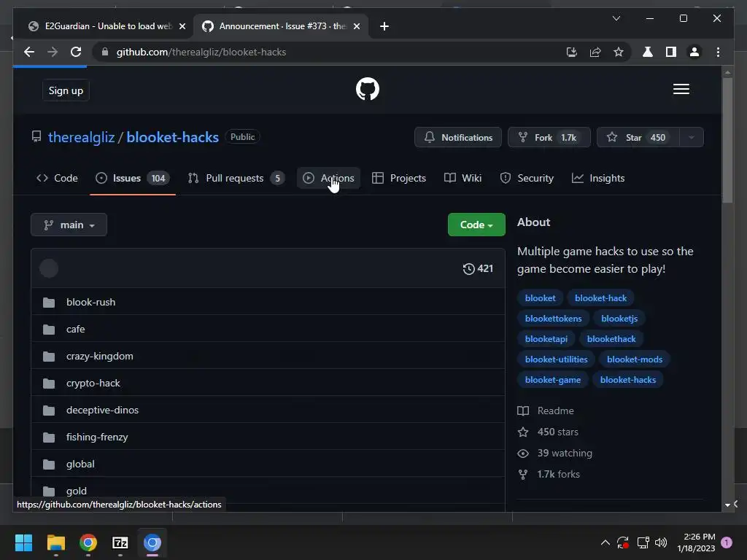747x560 pixels.
Task: Switch to the Code tab
Action: point(57,178)
